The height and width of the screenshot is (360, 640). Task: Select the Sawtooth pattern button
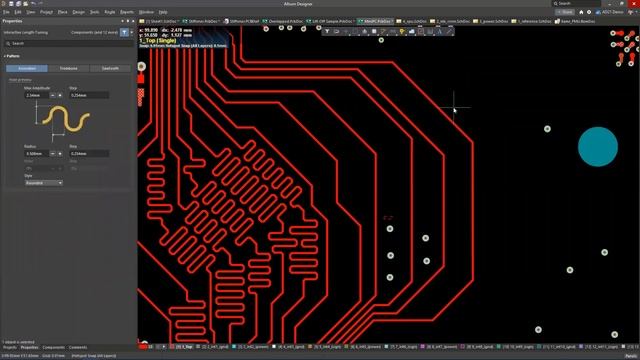pos(110,68)
